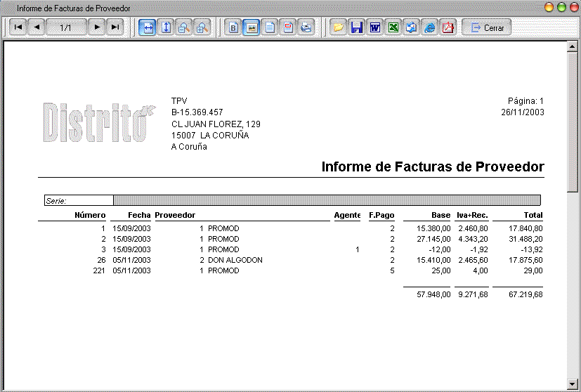Screen dimensions: 581x392
Task: Click the Cerrar button
Action: [x=487, y=27]
